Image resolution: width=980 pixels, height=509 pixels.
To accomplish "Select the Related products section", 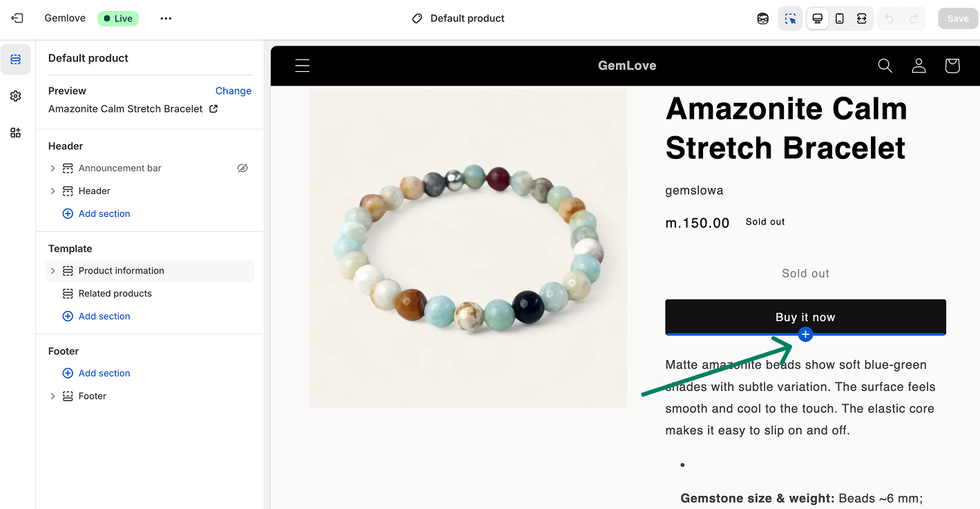I will [x=115, y=294].
